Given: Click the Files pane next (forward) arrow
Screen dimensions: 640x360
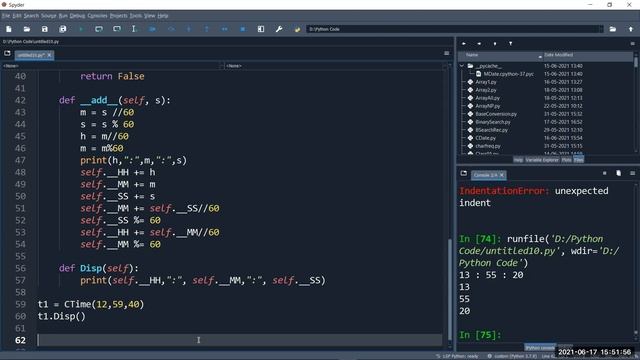Looking at the screenshot, I should (x=479, y=43).
